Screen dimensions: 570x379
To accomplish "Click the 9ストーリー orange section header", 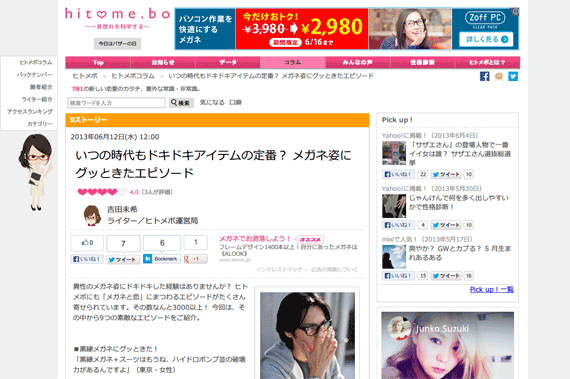I will 217,120.
